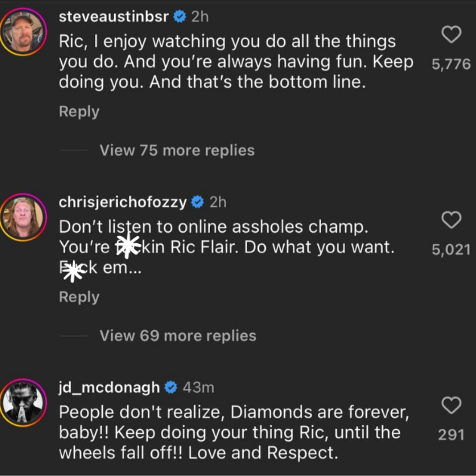Image resolution: width=476 pixels, height=476 pixels.
Task: Go to the jd_mcdonagh username link
Action: tap(109, 387)
